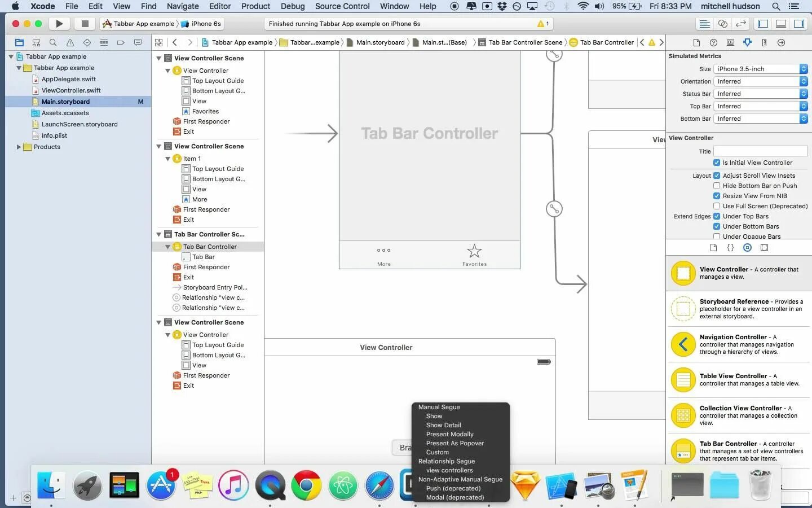
Task: Open related items grid menu
Action: click(x=159, y=42)
